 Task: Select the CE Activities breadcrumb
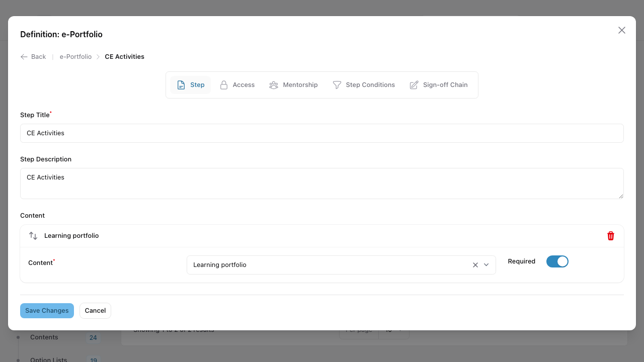point(124,57)
